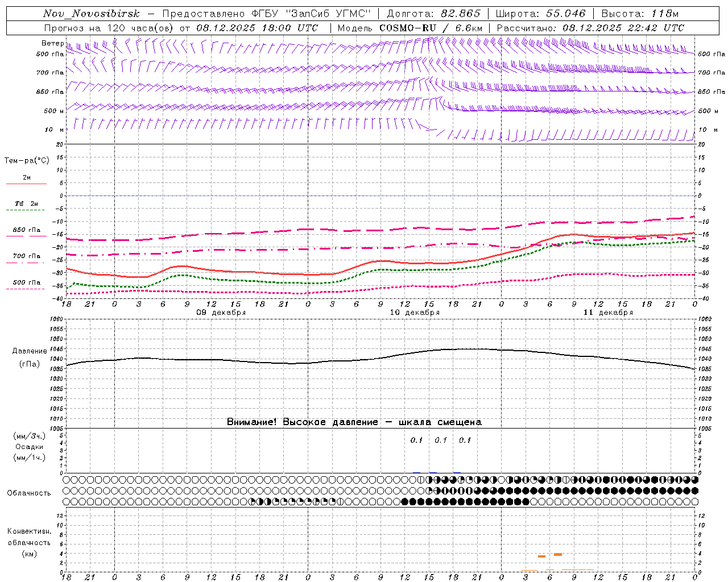Image resolution: width=728 pixels, height=582 pixels.
Task: Click the '10 декабря' date label
Action: pyautogui.click(x=415, y=313)
